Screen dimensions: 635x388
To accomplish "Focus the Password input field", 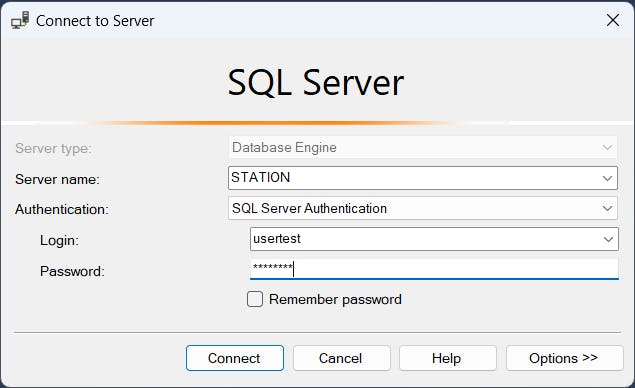I will coord(434,269).
